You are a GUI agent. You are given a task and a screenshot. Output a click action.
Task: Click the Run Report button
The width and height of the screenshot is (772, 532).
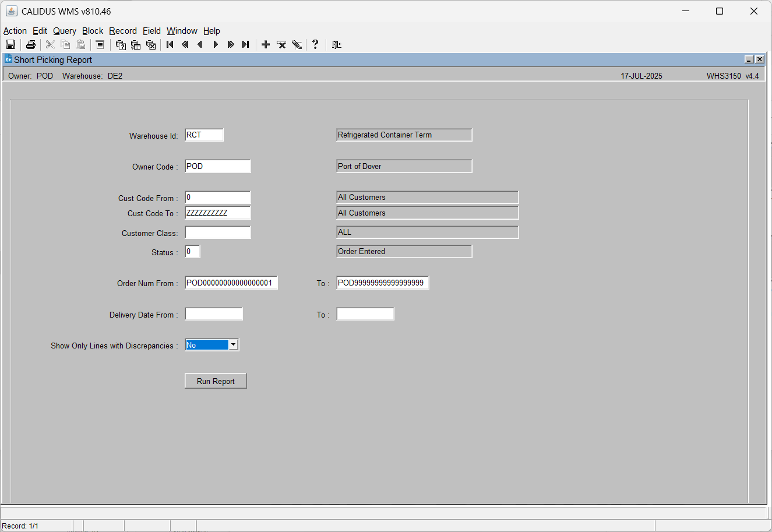coord(216,381)
